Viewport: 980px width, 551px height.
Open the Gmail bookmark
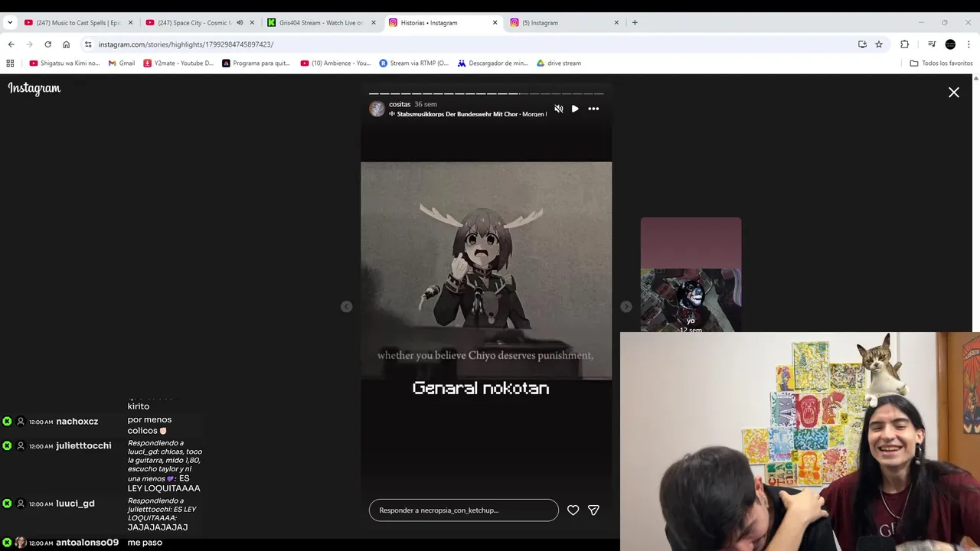click(x=122, y=64)
